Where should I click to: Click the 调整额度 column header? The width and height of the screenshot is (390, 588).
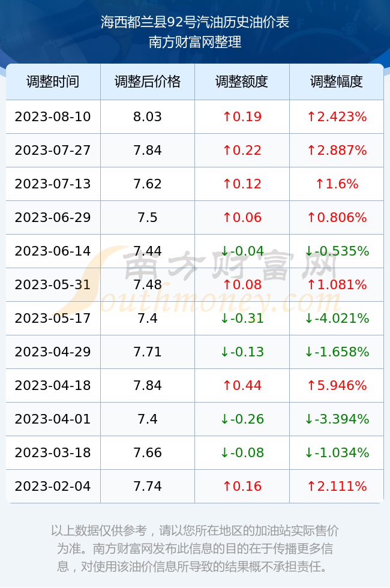pos(242,82)
